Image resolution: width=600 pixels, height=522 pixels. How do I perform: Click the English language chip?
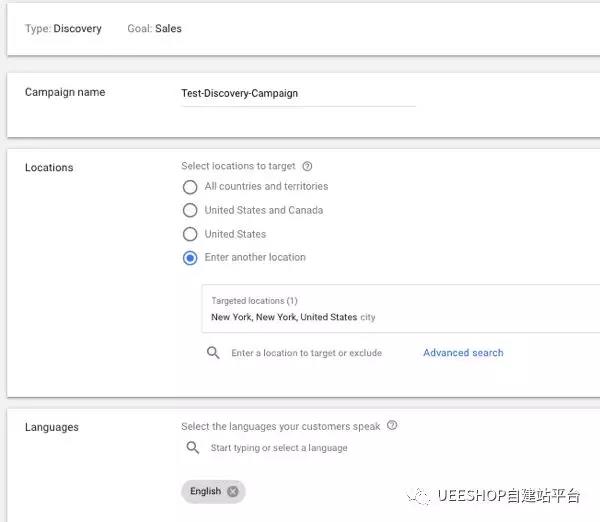205,491
